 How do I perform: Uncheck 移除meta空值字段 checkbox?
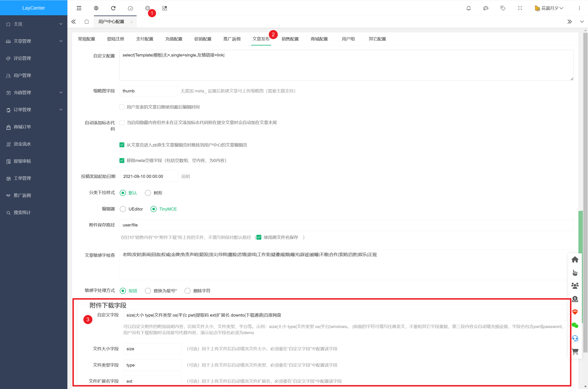coord(122,161)
